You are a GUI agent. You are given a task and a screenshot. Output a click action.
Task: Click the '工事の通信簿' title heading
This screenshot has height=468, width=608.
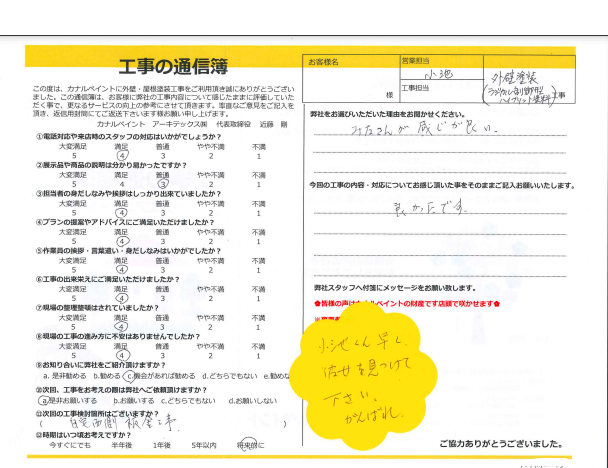click(173, 68)
